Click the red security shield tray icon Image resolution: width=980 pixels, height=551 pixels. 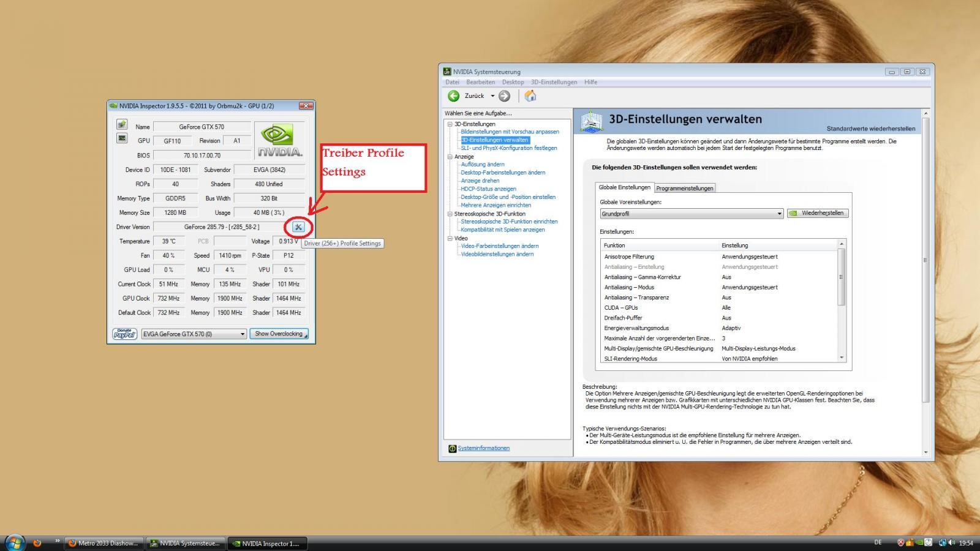pos(901,542)
